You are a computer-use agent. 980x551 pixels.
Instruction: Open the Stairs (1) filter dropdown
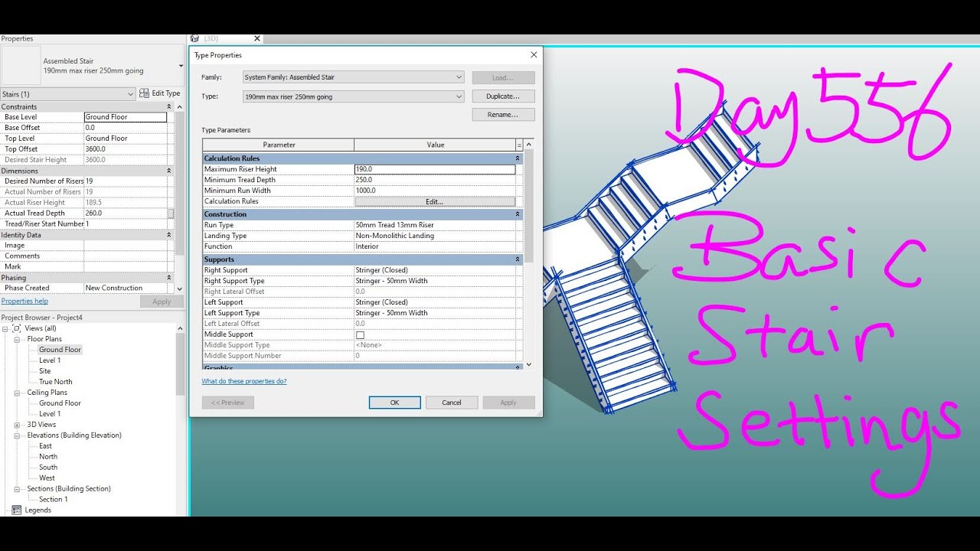tap(131, 94)
